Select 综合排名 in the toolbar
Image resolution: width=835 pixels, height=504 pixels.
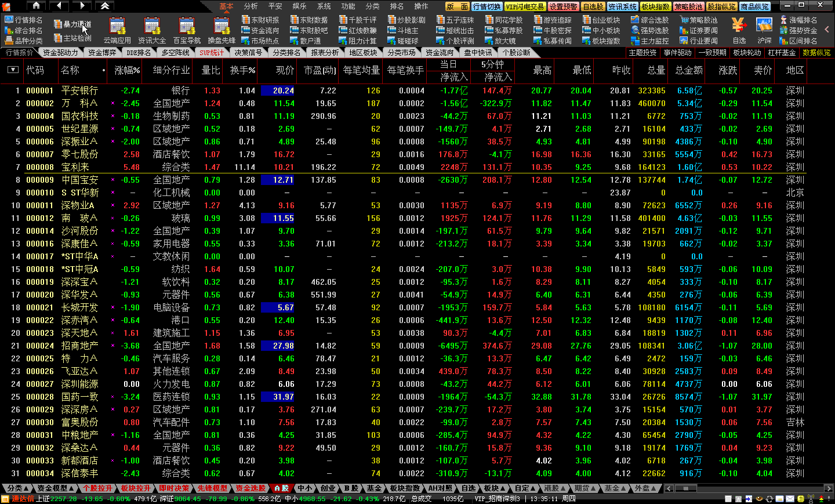[x=24, y=30]
